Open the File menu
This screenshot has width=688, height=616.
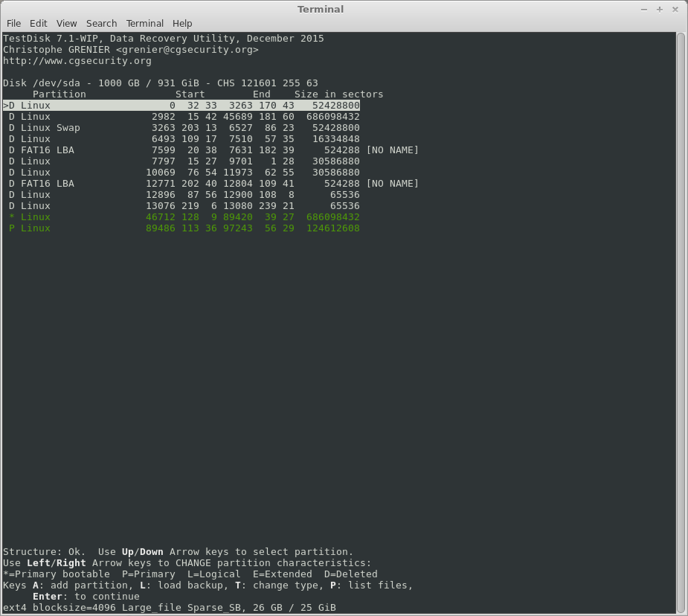(x=13, y=23)
